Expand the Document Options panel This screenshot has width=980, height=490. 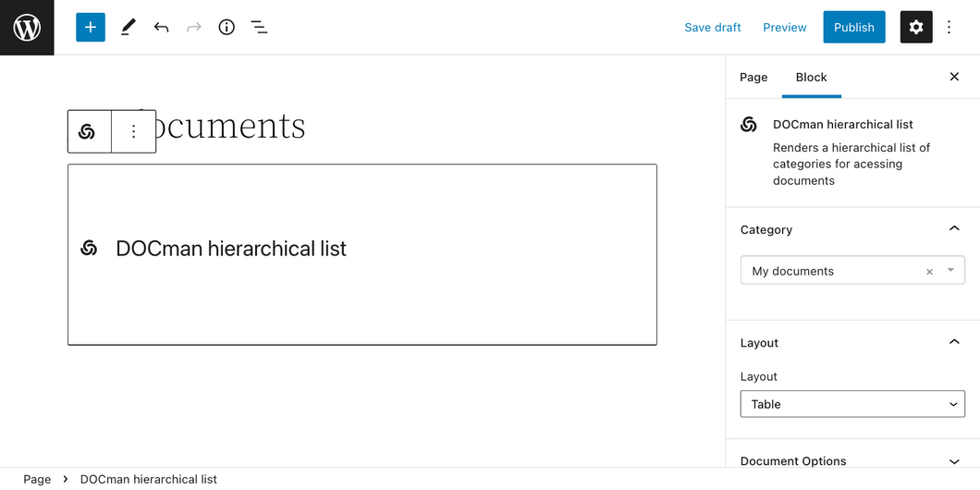[954, 461]
